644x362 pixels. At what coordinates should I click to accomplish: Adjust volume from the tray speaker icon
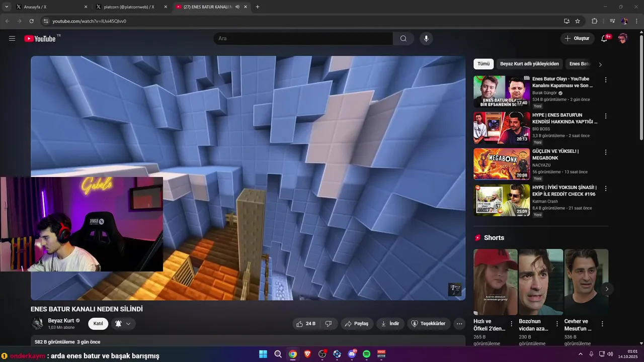[610, 354]
